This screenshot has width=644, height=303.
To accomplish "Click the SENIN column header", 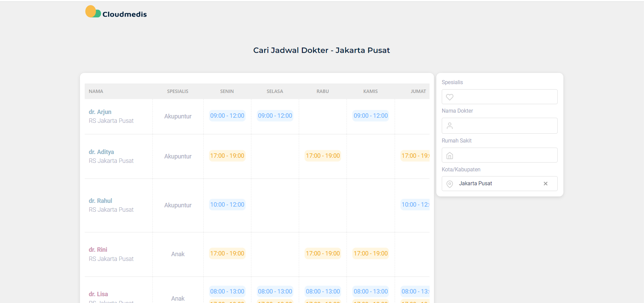I will coord(227,91).
